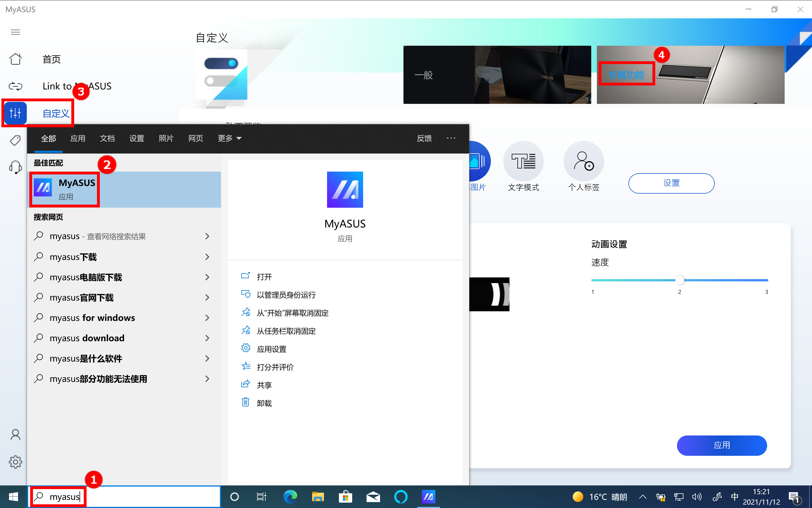Open File Explorer from taskbar
Image resolution: width=812 pixels, height=508 pixels.
pyautogui.click(x=318, y=497)
